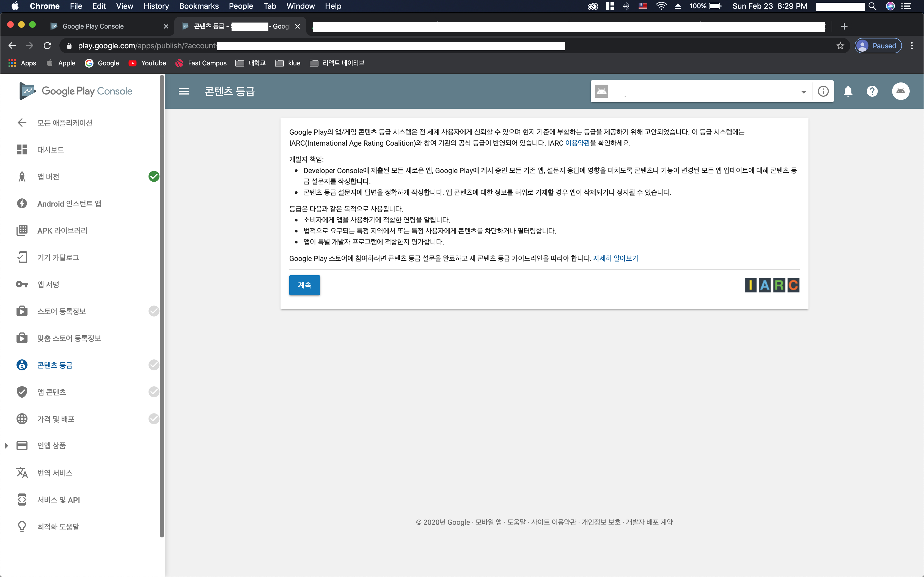Click gray checkmark beside 가격 및 배포
924x577 pixels.
tap(153, 419)
